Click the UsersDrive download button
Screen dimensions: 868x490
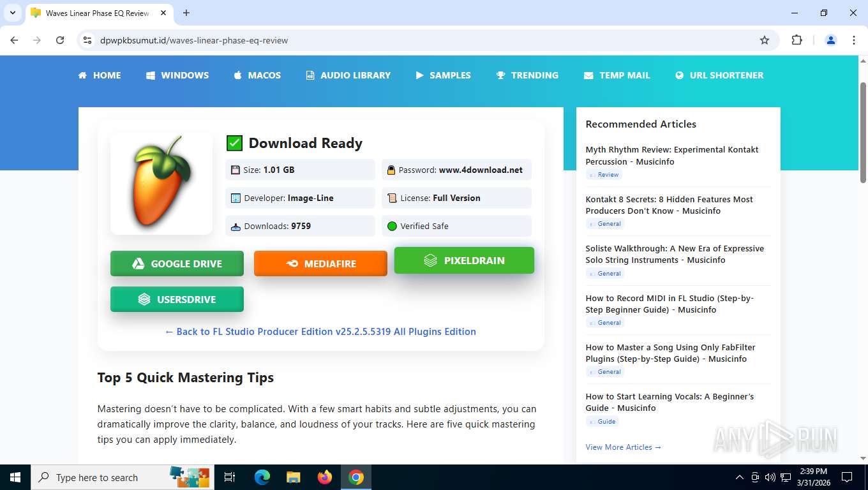(x=177, y=299)
